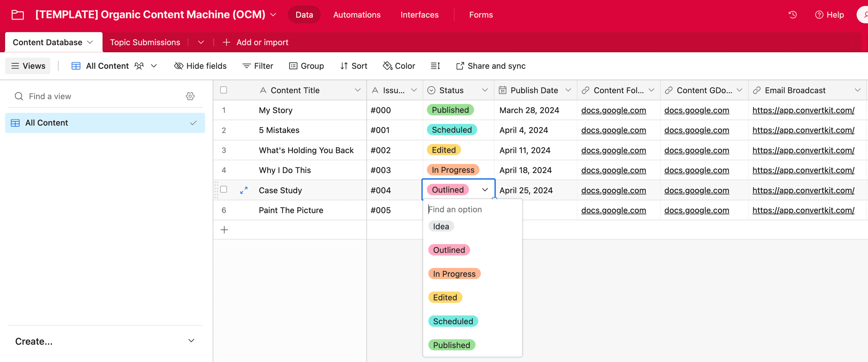The image size is (868, 362).
Task: Click the My Story title cell
Action: pyautogui.click(x=290, y=110)
